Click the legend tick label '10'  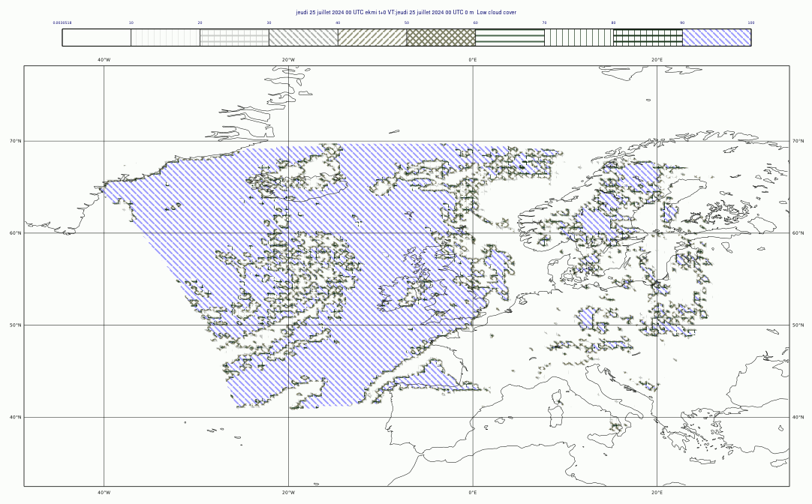[x=131, y=22]
